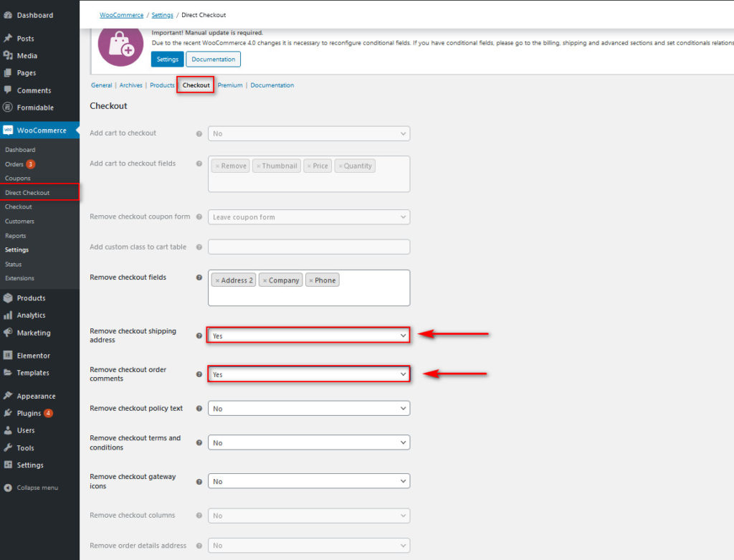Remove the Phone tag from checkout fields

click(311, 280)
